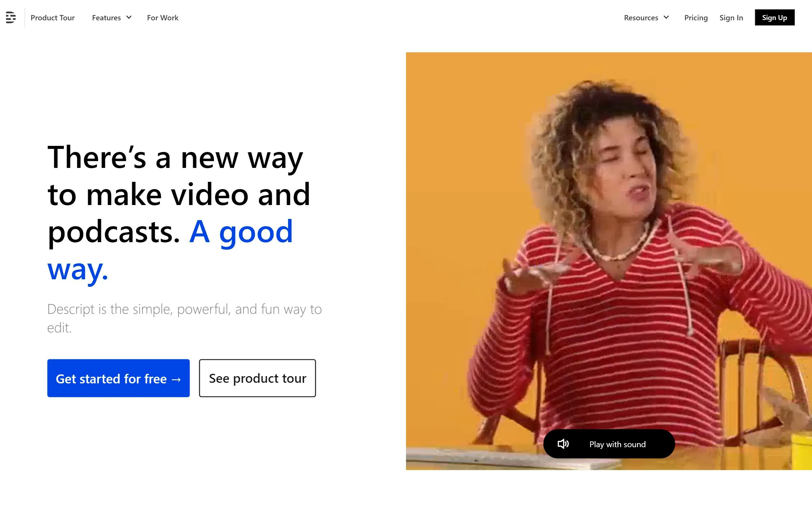The height and width of the screenshot is (522, 812).
Task: Expand the Resources chevron arrow
Action: point(666,17)
